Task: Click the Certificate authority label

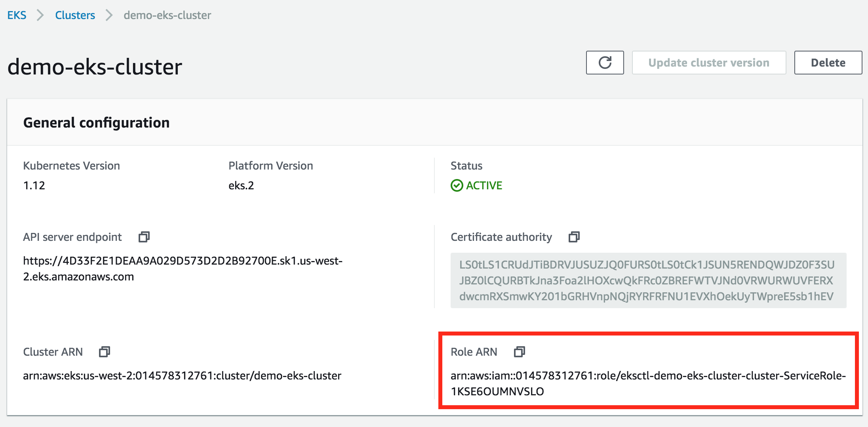Action: tap(501, 237)
